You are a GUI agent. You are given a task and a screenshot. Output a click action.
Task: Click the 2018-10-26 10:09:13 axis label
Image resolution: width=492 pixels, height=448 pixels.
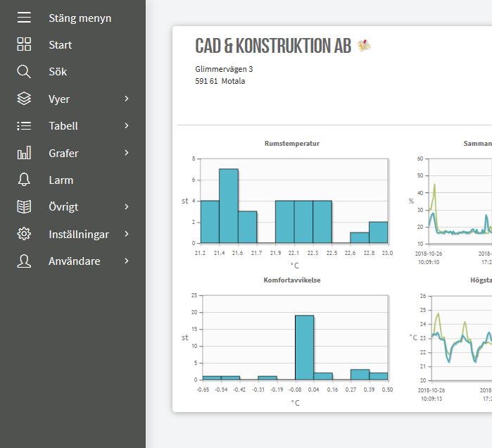431,394
